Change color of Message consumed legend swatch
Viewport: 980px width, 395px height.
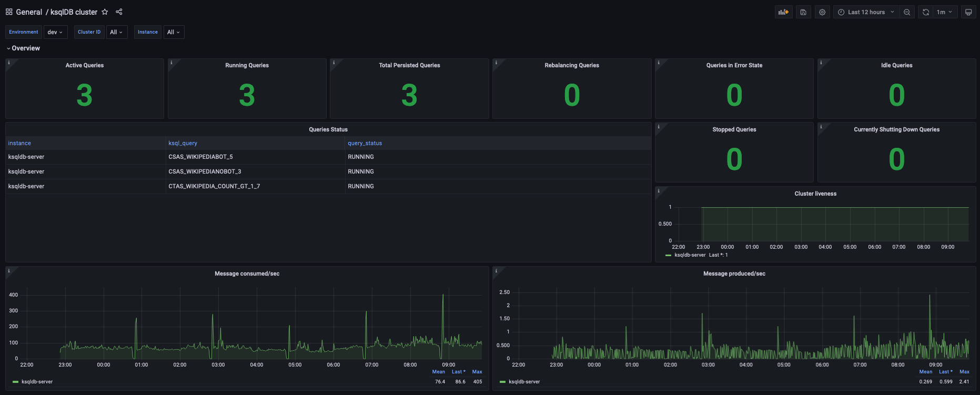[x=15, y=382]
